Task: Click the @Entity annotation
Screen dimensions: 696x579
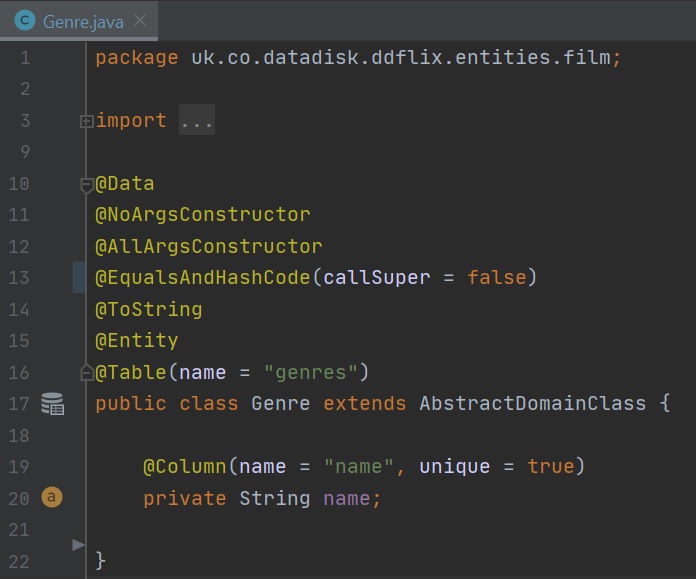Action: [x=137, y=341]
